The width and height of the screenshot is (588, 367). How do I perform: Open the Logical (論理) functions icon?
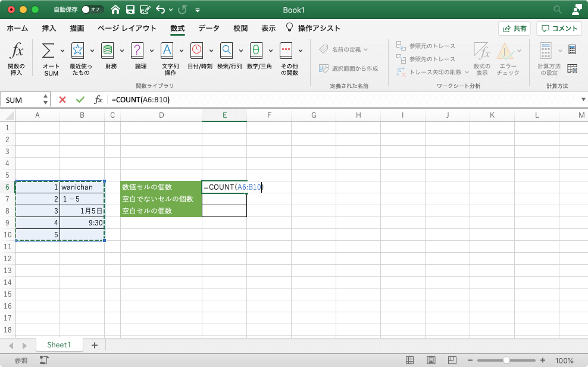coord(137,51)
